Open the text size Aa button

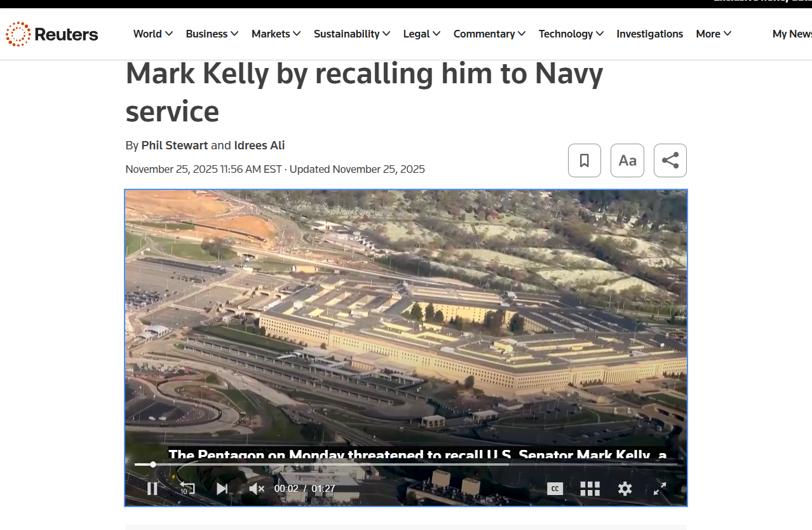tap(627, 160)
